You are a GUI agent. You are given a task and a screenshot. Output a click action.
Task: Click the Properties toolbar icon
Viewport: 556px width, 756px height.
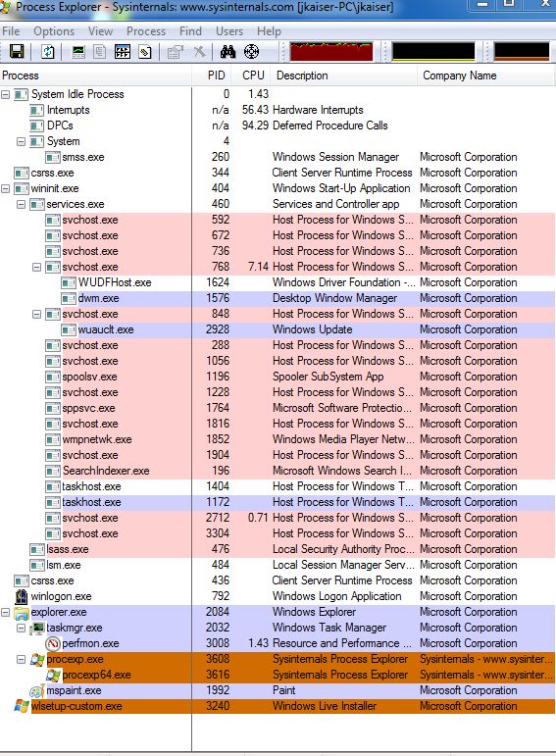click(x=175, y=51)
